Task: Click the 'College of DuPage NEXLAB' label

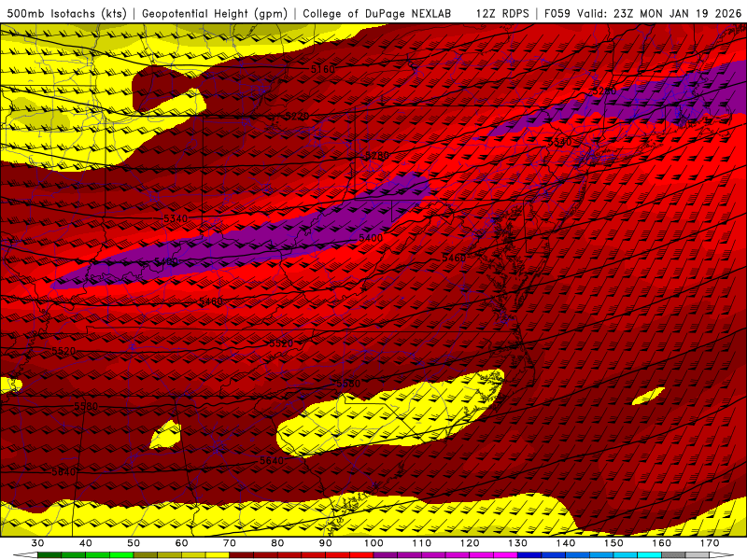Action: (377, 13)
